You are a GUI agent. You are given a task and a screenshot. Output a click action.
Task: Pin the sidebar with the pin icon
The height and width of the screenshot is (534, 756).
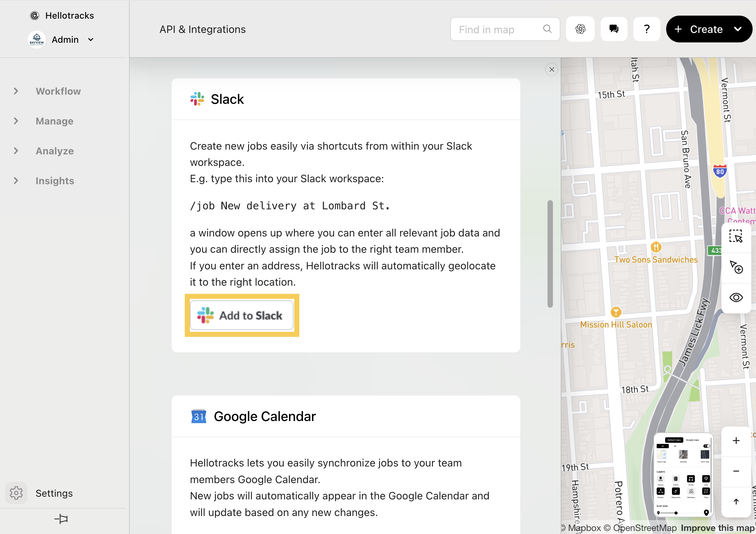click(61, 519)
